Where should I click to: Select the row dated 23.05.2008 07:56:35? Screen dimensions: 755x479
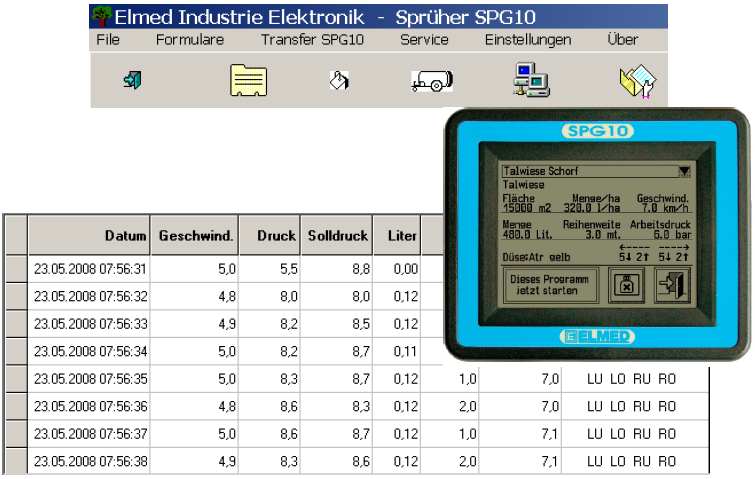pos(91,380)
